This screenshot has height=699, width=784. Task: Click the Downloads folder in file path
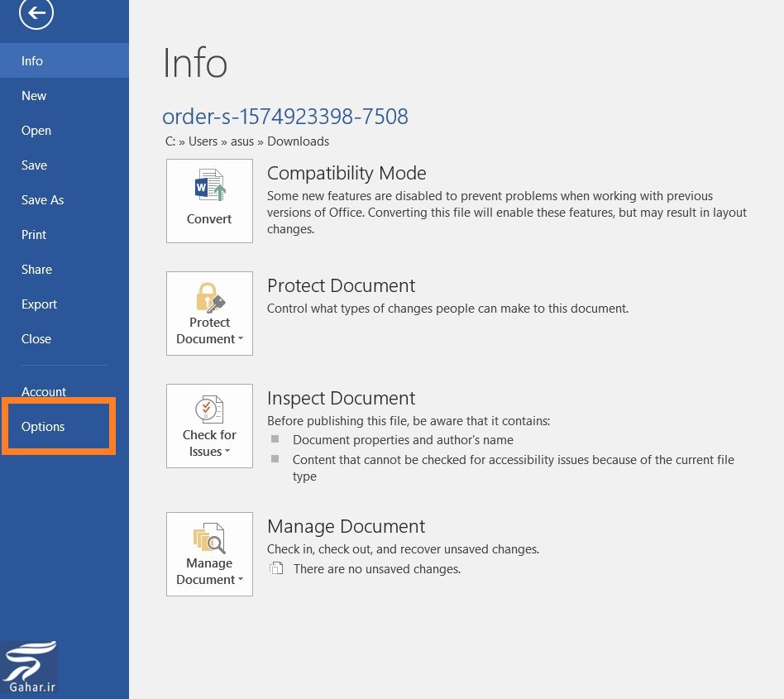click(298, 141)
